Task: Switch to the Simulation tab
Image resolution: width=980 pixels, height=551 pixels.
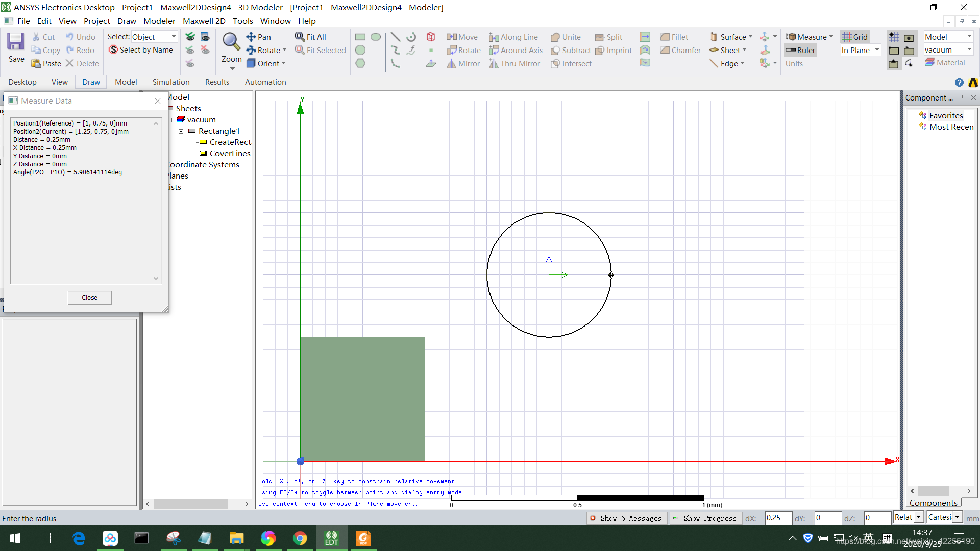Action: pos(170,82)
